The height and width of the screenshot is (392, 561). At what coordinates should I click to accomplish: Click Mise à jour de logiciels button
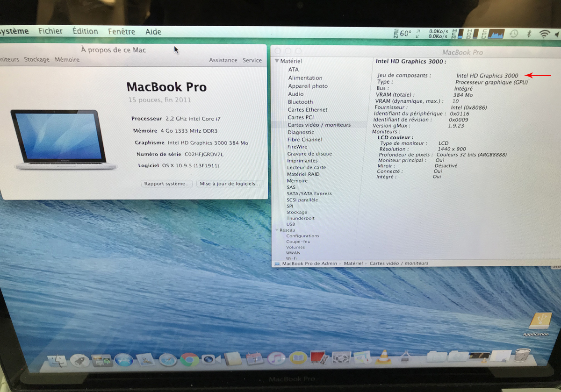[x=230, y=184]
